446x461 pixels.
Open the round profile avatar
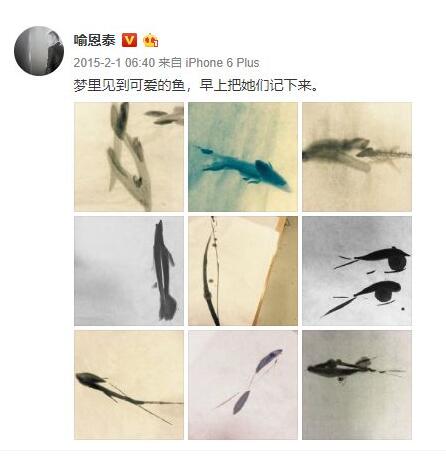tap(39, 51)
